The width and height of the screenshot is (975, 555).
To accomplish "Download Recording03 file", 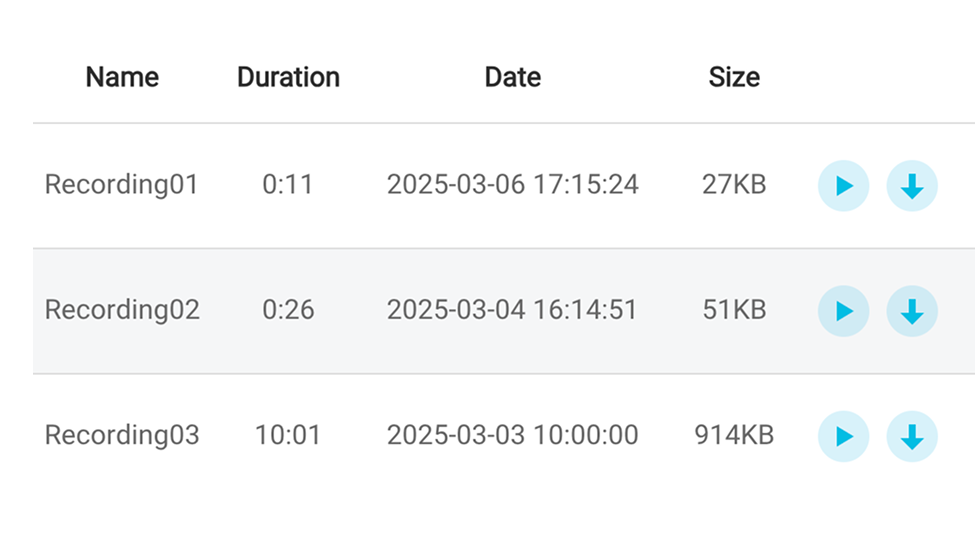I will tap(912, 436).
